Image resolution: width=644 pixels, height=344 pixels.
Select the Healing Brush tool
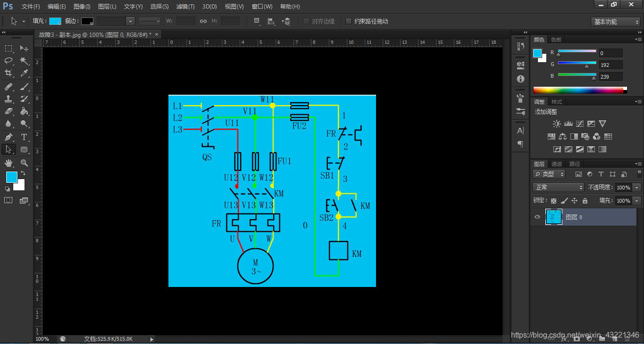point(8,87)
